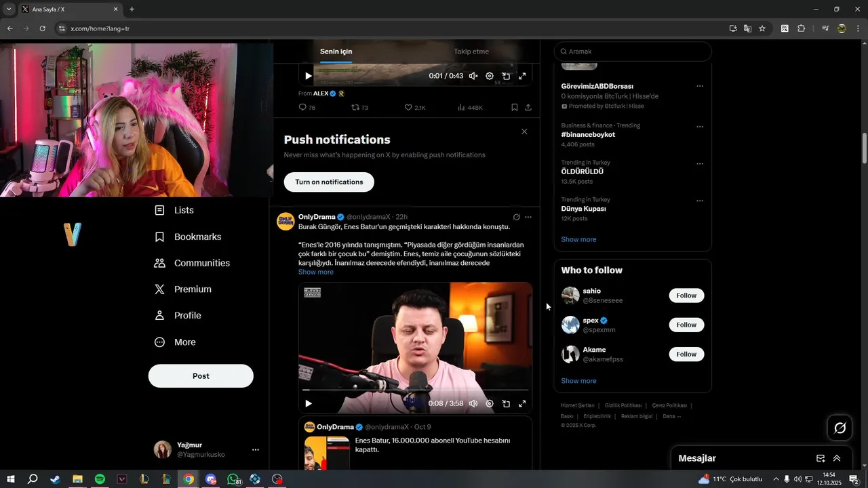This screenshot has height=488, width=868.
Task: Open Windows Start menu
Action: pyautogui.click(x=10, y=479)
